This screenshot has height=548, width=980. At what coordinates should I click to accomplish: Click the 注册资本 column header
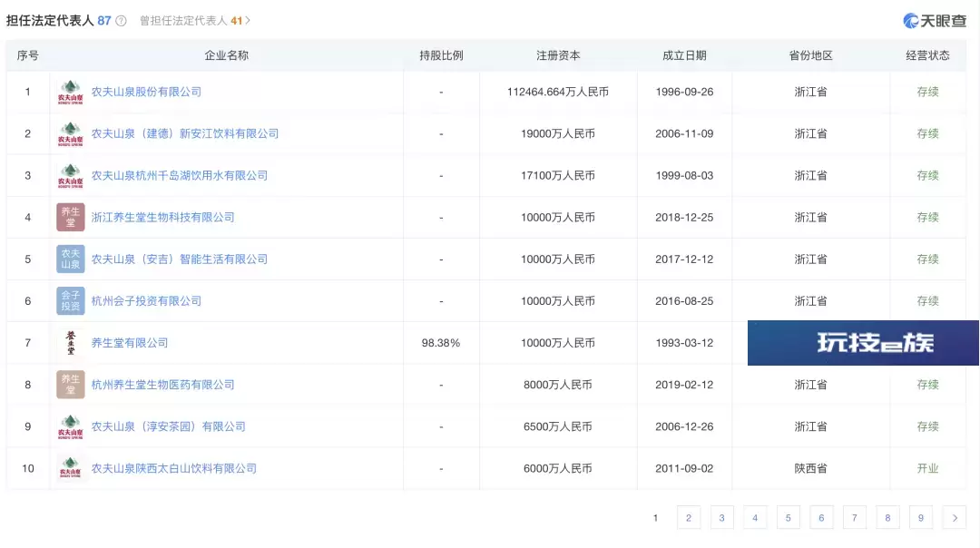tap(558, 55)
